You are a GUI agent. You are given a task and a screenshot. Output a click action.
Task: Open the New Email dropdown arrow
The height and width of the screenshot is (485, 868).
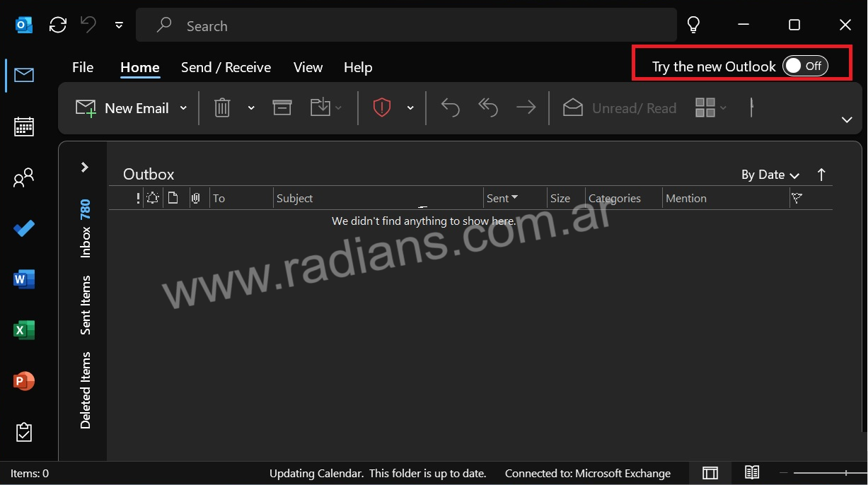pyautogui.click(x=183, y=108)
